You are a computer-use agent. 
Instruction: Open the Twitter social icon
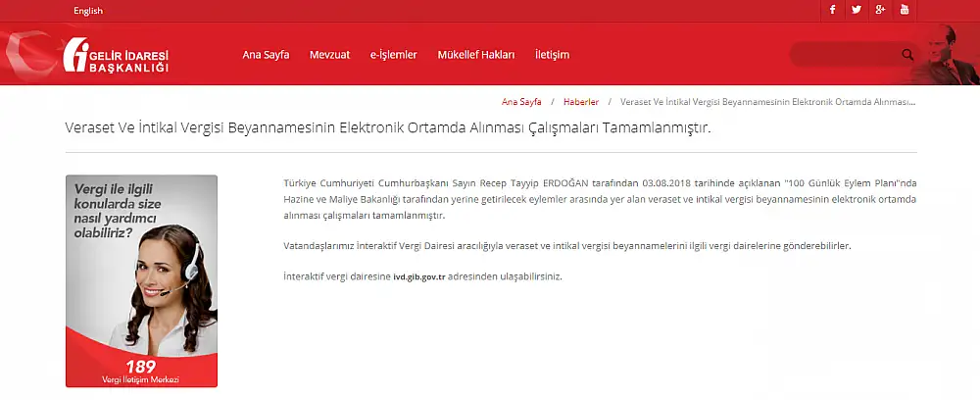856,10
